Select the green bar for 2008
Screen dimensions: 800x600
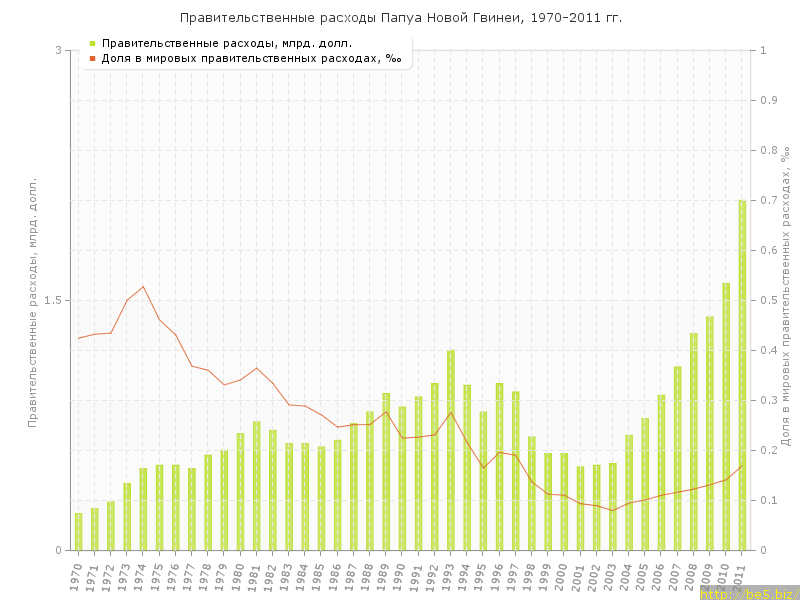pos(694,441)
